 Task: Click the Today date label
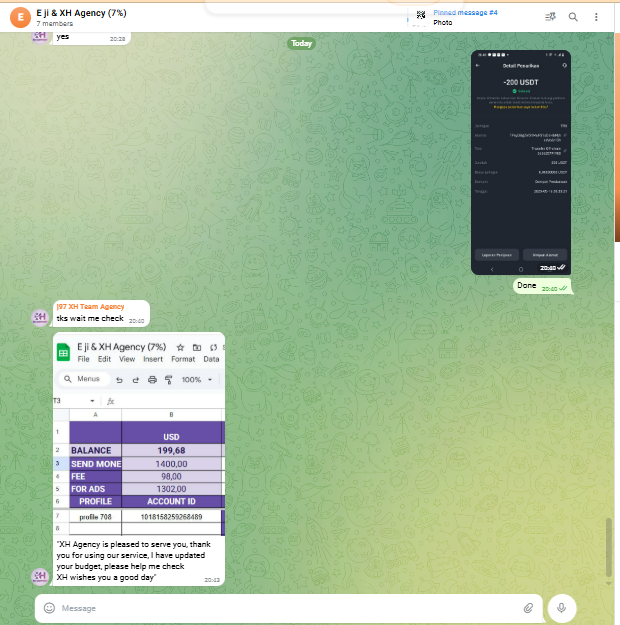301,44
